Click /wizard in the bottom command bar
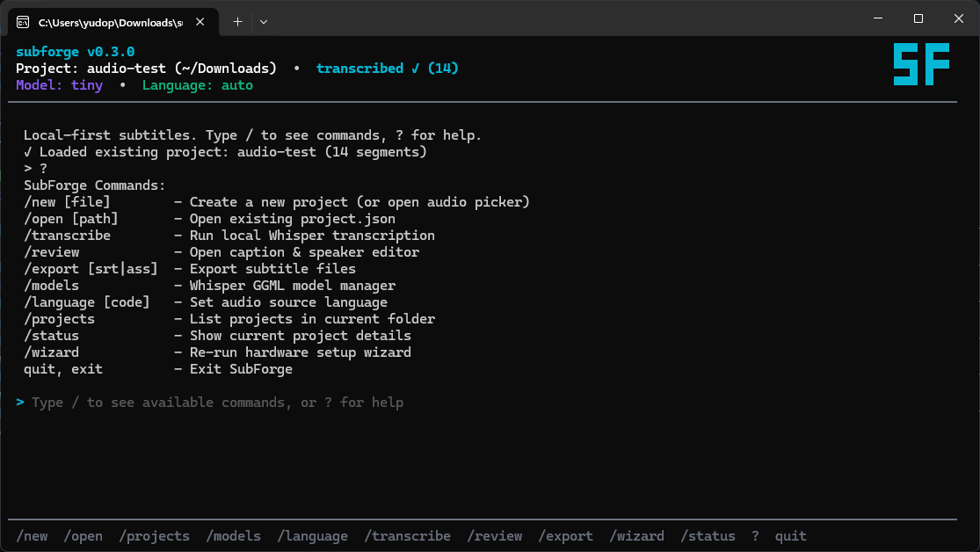 pyautogui.click(x=637, y=536)
